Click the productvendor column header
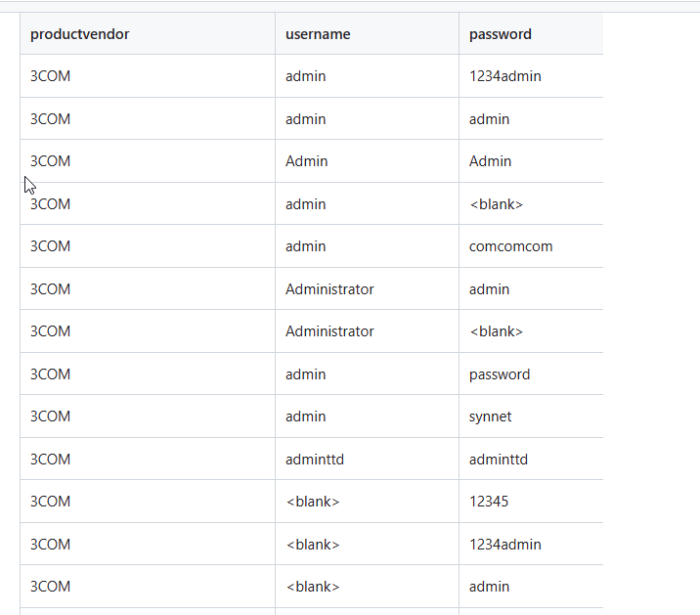The height and width of the screenshot is (615, 700). coord(79,34)
